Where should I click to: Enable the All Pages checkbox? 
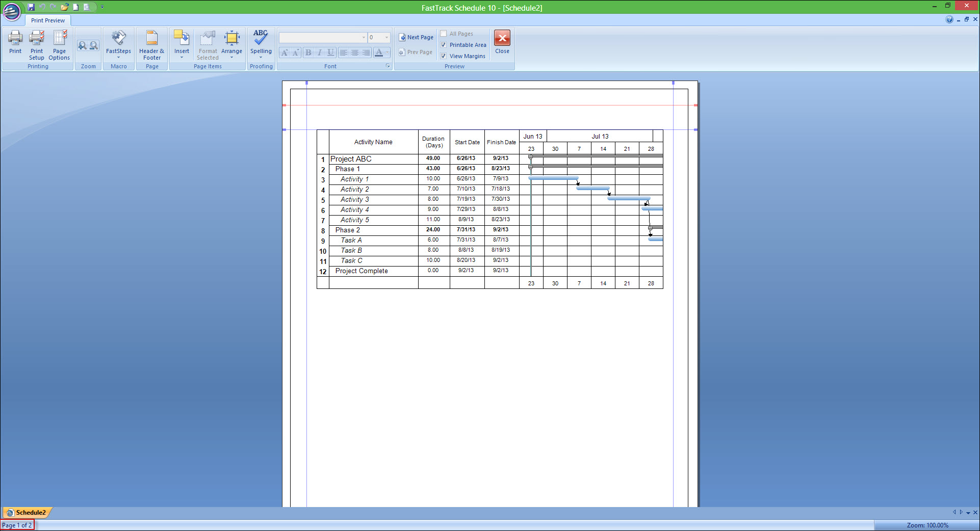pyautogui.click(x=444, y=34)
